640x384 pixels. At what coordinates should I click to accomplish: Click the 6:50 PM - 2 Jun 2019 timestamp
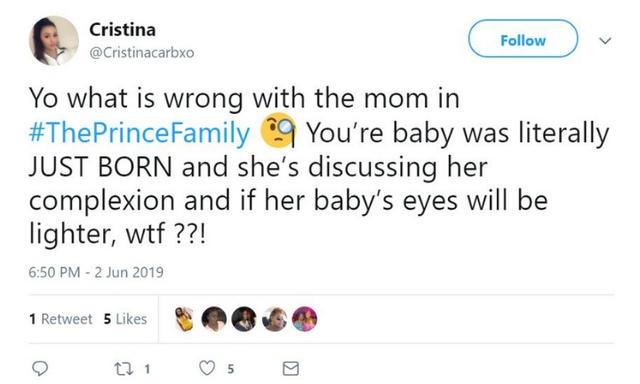[96, 272]
